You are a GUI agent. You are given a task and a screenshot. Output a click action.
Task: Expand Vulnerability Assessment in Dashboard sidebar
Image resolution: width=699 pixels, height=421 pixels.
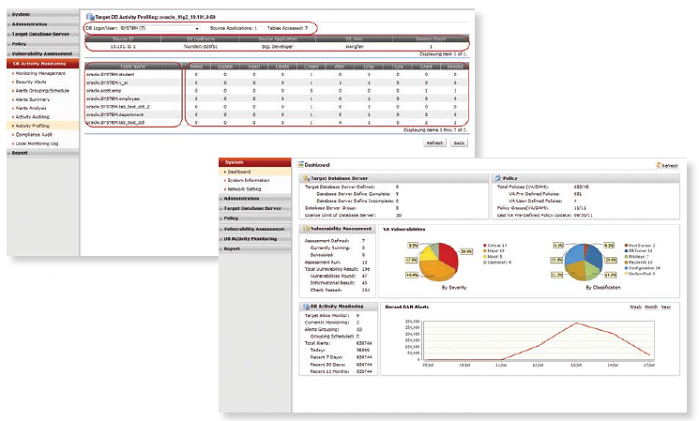coord(255,229)
